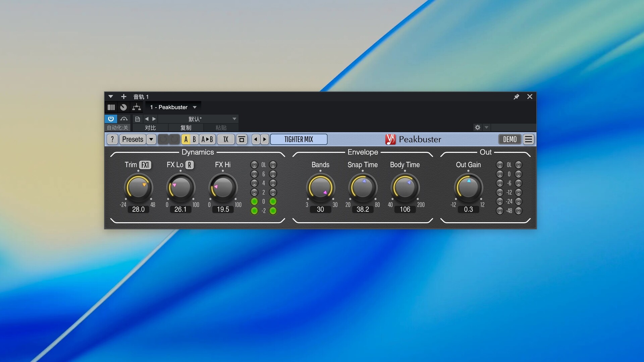This screenshot has height=362, width=644.
Task: Click the 对比 compare tab
Action: [x=150, y=128]
